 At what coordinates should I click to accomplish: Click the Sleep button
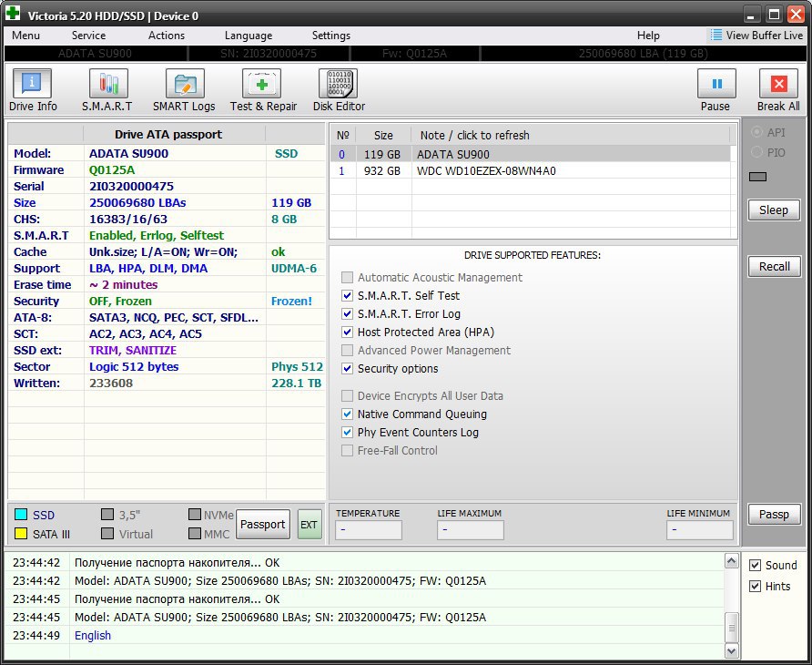pyautogui.click(x=774, y=210)
